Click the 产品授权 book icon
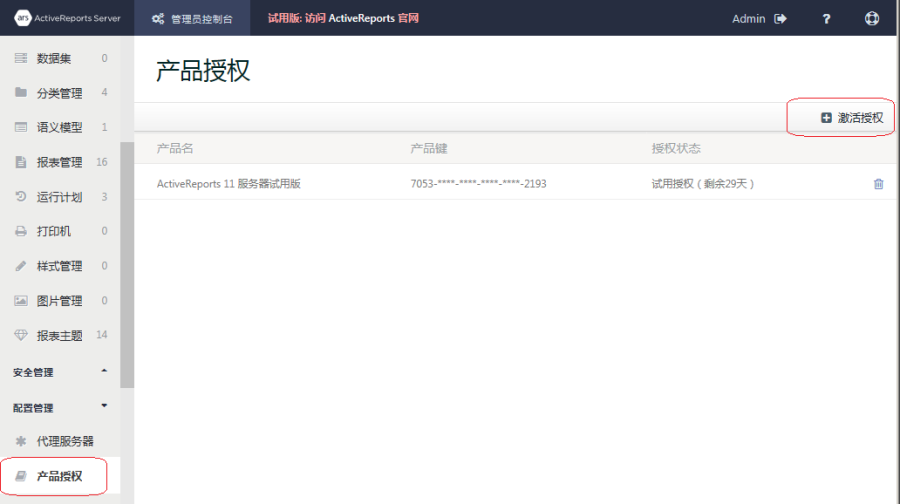Image resolution: width=900 pixels, height=504 pixels. [x=21, y=476]
